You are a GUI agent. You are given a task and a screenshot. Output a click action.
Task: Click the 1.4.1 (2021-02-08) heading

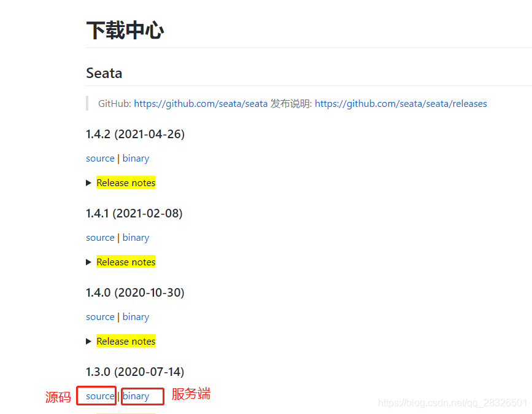[x=134, y=213]
